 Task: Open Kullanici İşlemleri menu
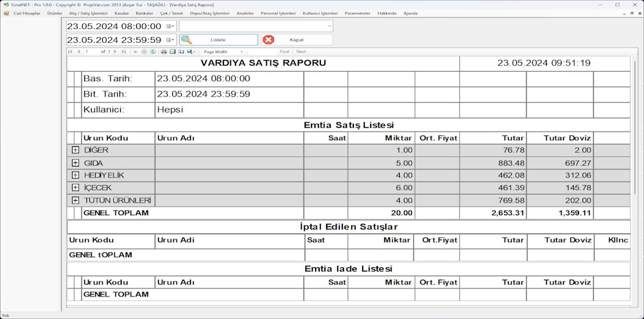point(320,13)
